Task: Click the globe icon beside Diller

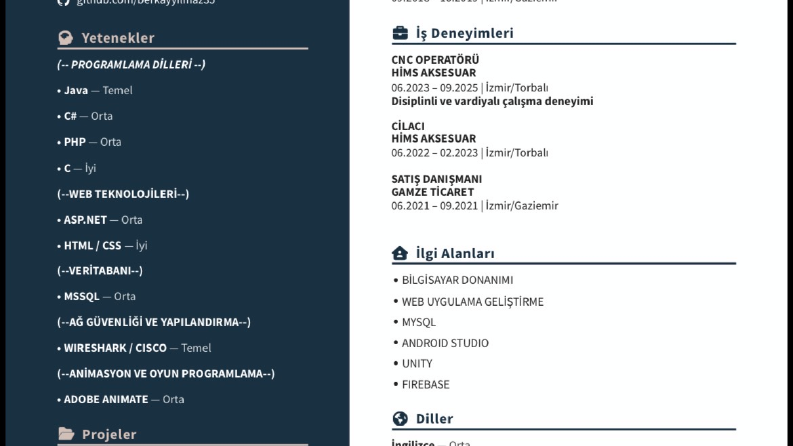Action: (400, 419)
